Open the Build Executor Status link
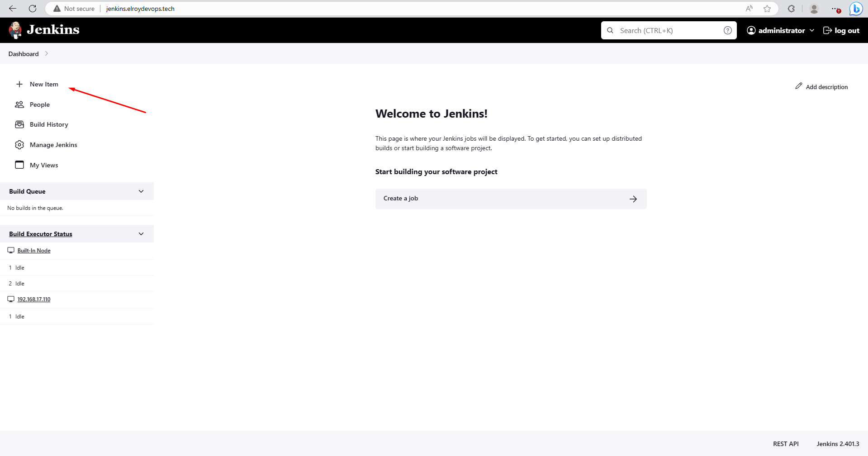The image size is (868, 456). pyautogui.click(x=41, y=234)
